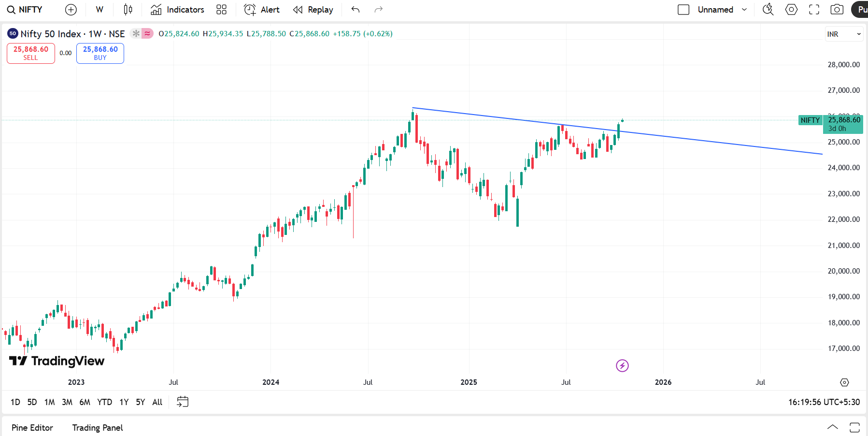Open the candlestick chart style selector
868x436 pixels.
tap(128, 10)
